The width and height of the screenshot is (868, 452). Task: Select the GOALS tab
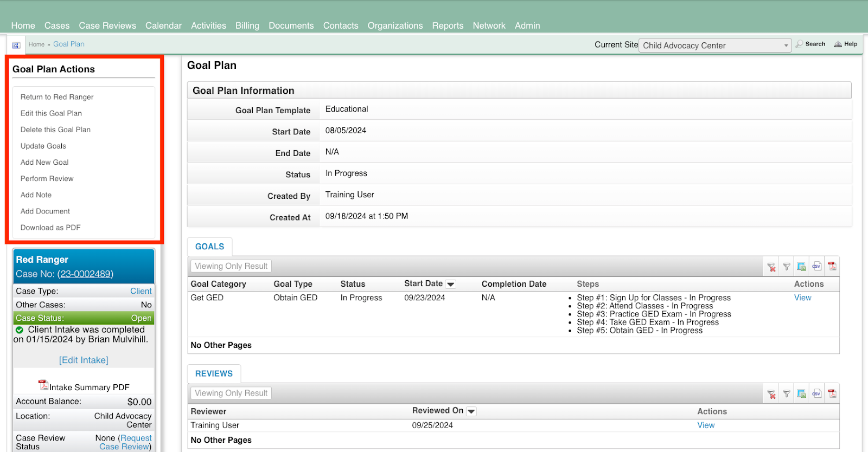tap(209, 247)
